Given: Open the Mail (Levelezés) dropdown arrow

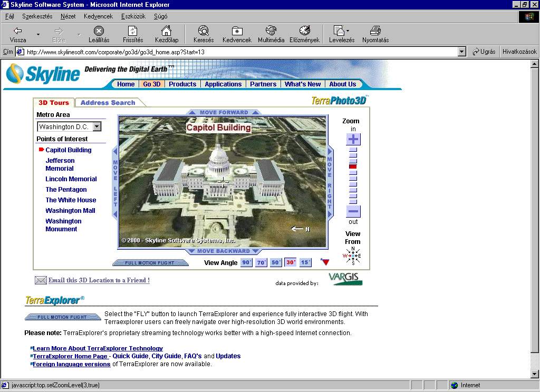Looking at the screenshot, I should [348, 31].
